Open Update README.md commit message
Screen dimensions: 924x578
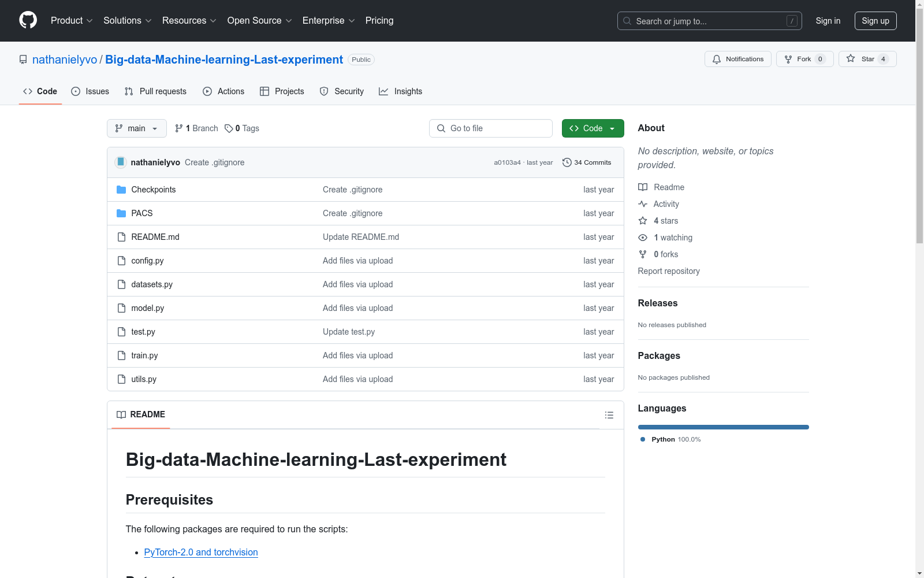(361, 237)
